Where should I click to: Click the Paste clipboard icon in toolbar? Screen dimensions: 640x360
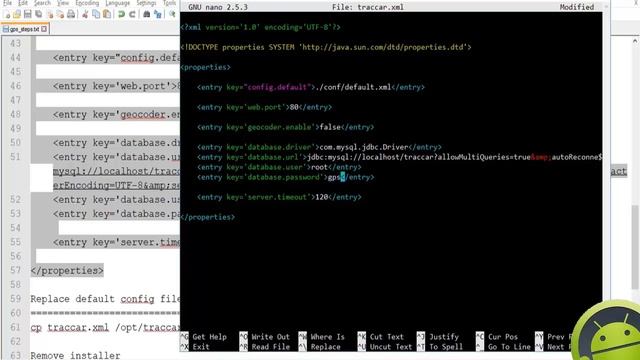pos(107,14)
